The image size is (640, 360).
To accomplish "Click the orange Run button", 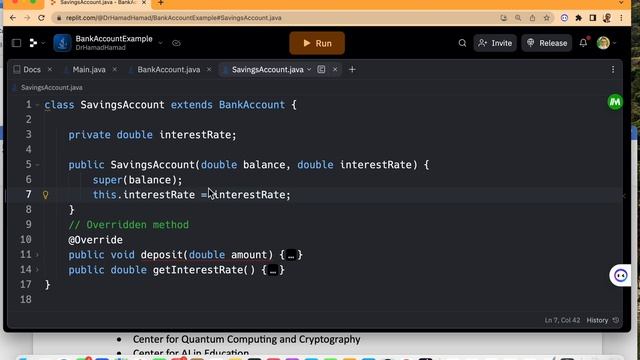I will tap(317, 43).
